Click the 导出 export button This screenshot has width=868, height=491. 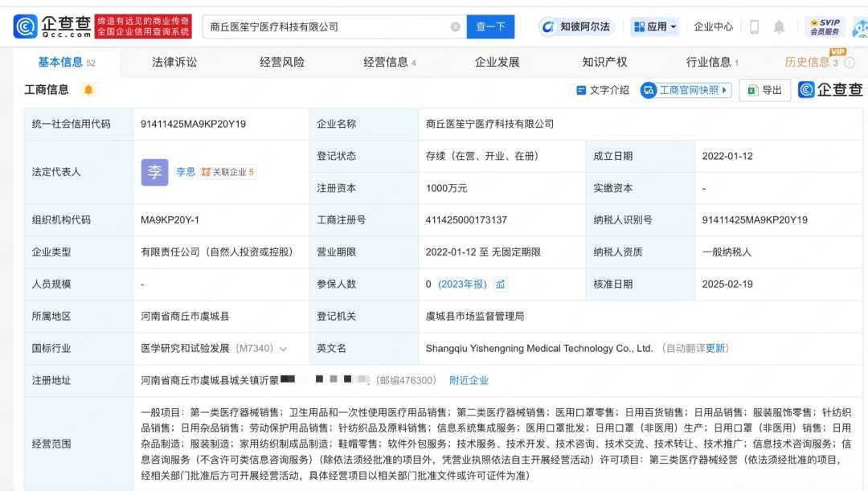(x=764, y=90)
